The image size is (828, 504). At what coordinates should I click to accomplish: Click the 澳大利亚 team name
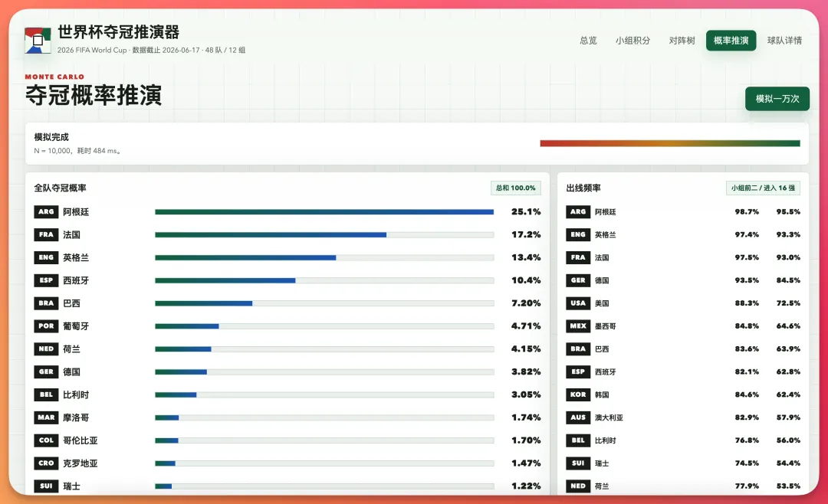click(x=609, y=417)
